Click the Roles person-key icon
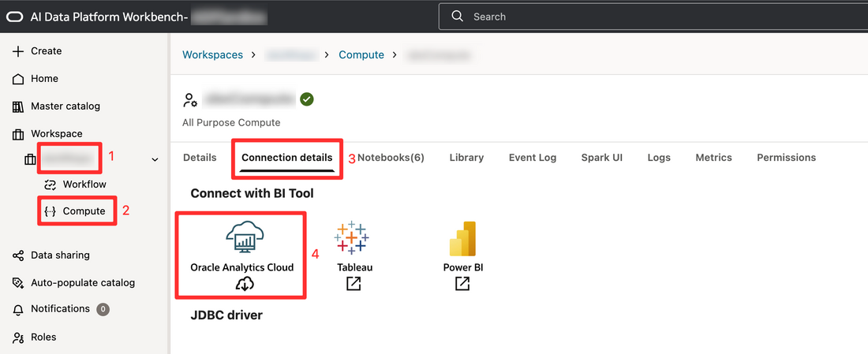This screenshot has height=354, width=868. [x=18, y=337]
